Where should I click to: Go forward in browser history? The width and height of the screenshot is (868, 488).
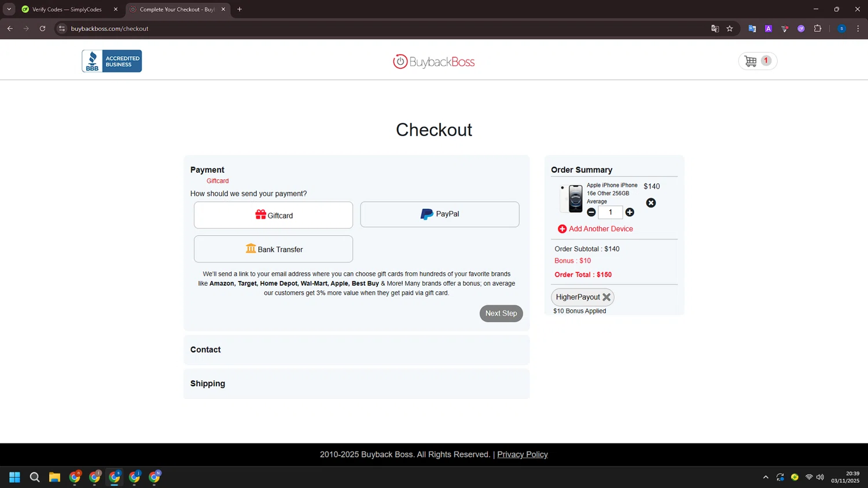click(26, 28)
